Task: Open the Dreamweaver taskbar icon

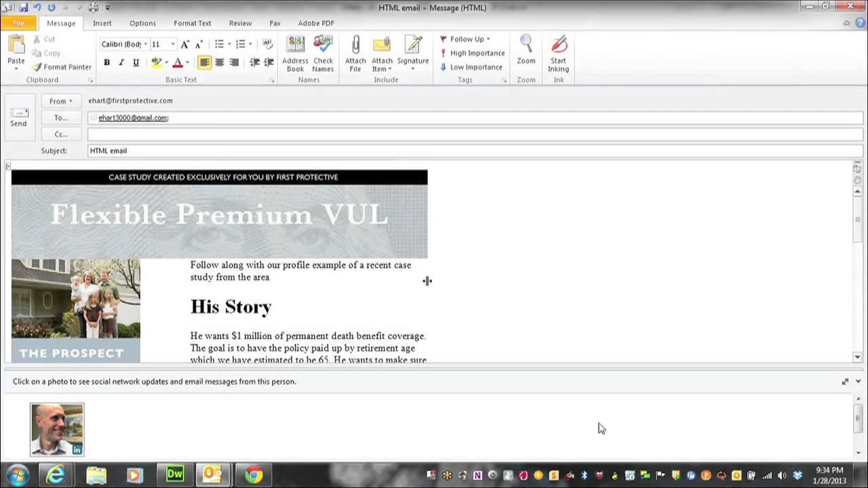Action: pyautogui.click(x=175, y=474)
